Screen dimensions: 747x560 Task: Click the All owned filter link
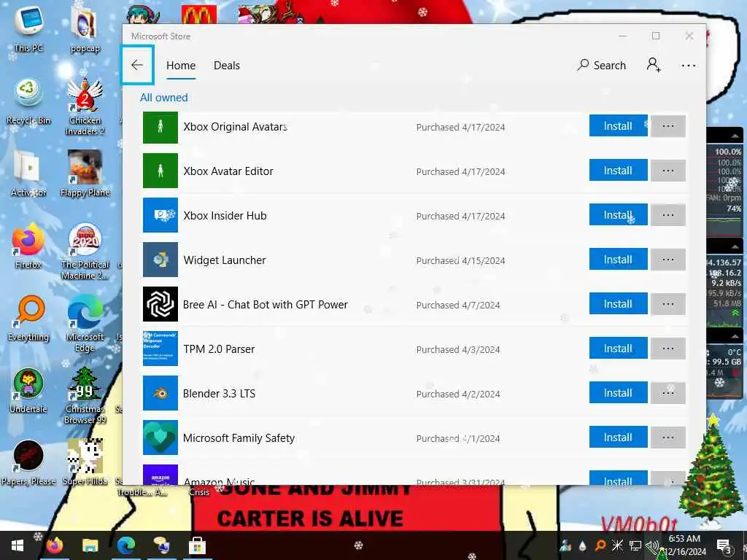pyautogui.click(x=164, y=98)
